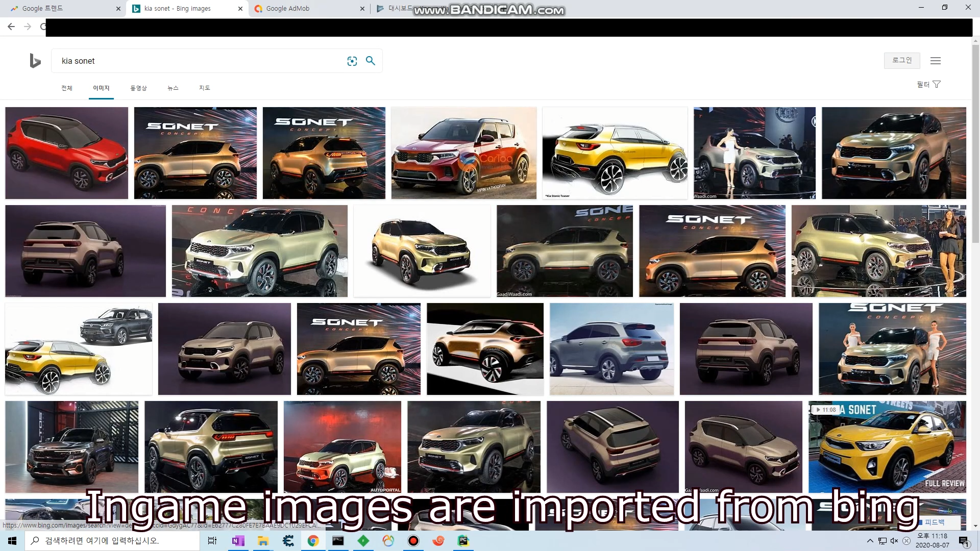Open the Windows Start menu
980x551 pixels.
12,540
